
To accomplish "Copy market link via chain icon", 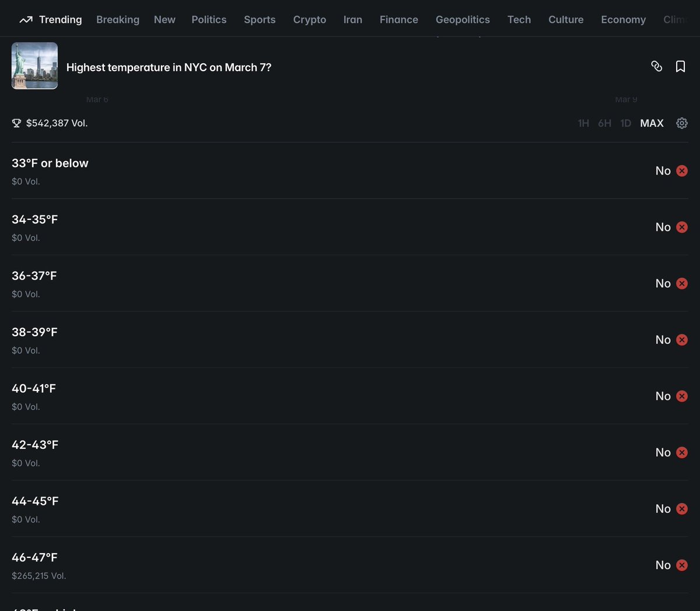I will pyautogui.click(x=656, y=67).
